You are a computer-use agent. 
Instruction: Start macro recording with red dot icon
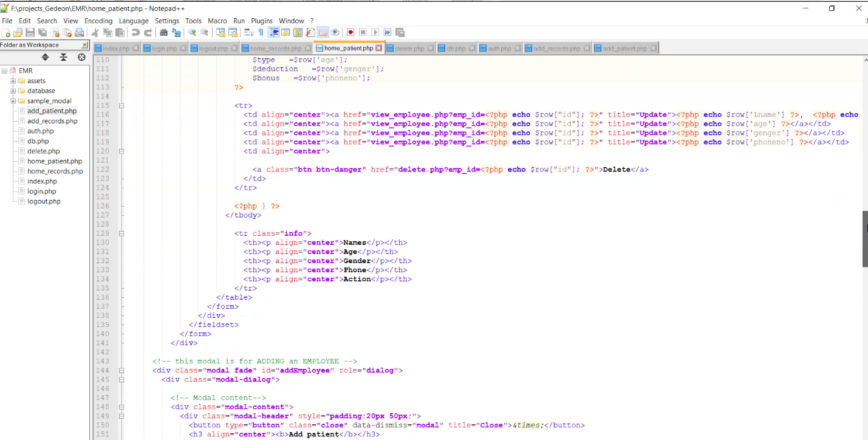(x=350, y=32)
